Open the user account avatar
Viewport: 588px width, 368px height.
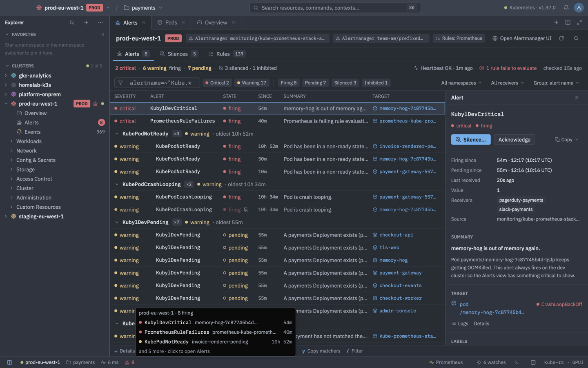click(579, 8)
